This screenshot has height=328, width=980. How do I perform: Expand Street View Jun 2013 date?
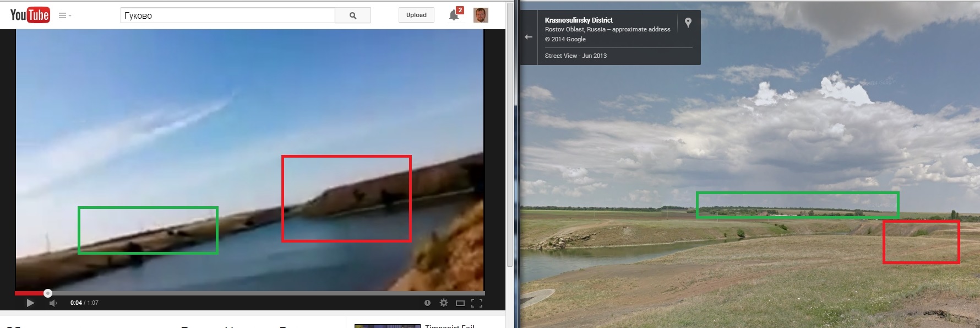(x=575, y=56)
